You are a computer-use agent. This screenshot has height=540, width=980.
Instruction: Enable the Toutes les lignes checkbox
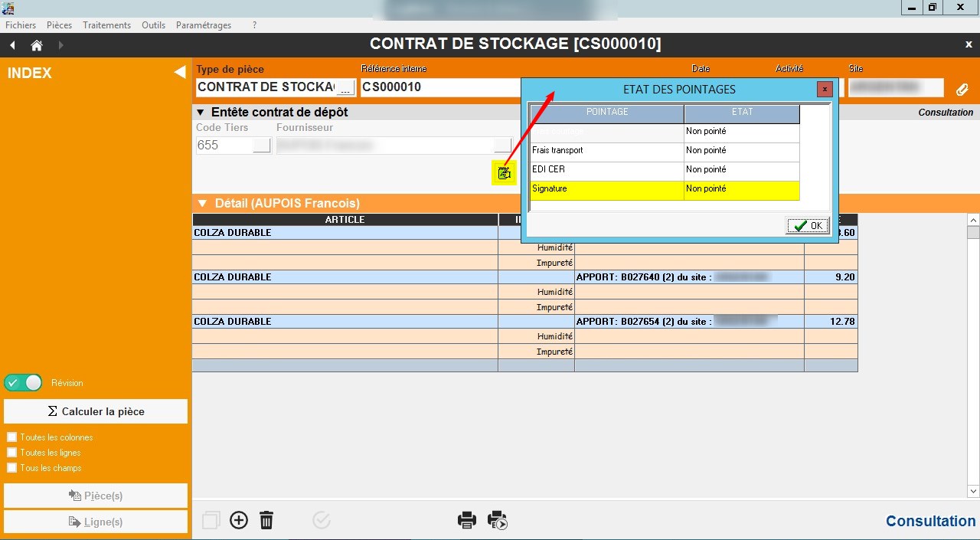11,453
